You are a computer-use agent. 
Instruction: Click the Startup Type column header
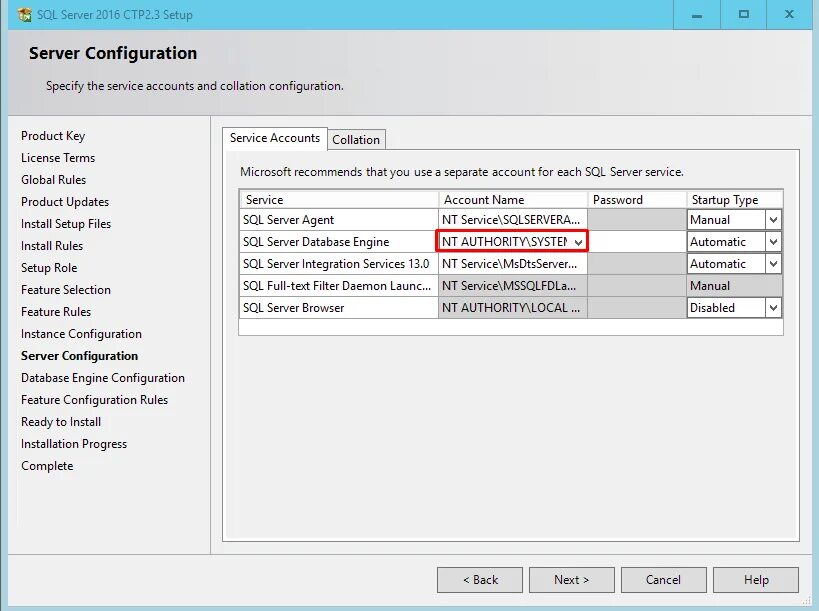coord(734,199)
